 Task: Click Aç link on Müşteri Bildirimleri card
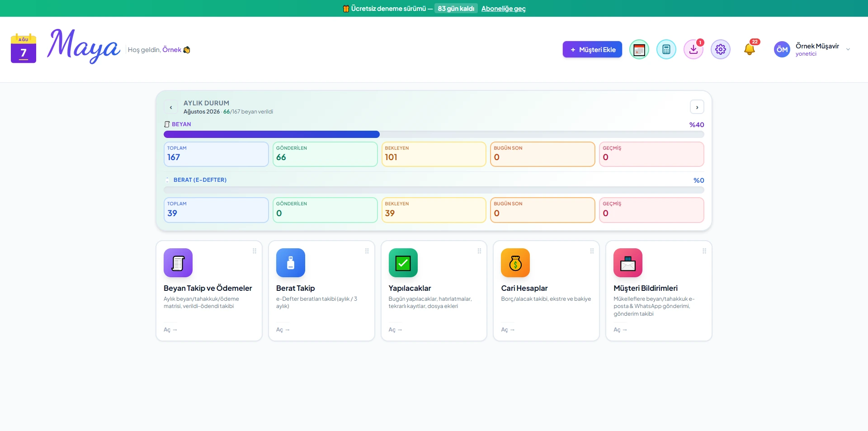(x=620, y=330)
